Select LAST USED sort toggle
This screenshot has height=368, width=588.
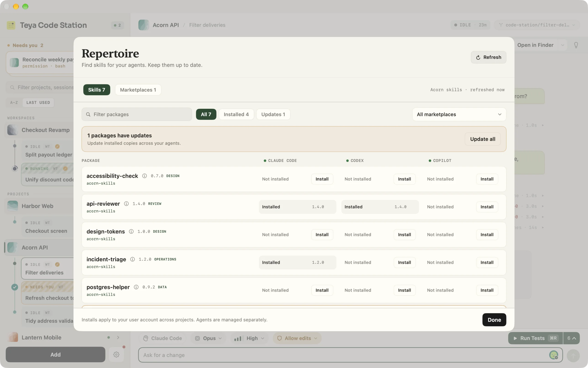(x=38, y=103)
